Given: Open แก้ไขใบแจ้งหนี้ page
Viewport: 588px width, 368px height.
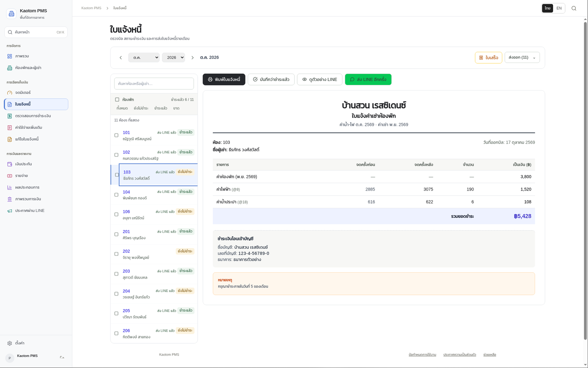Looking at the screenshot, I should point(36,139).
